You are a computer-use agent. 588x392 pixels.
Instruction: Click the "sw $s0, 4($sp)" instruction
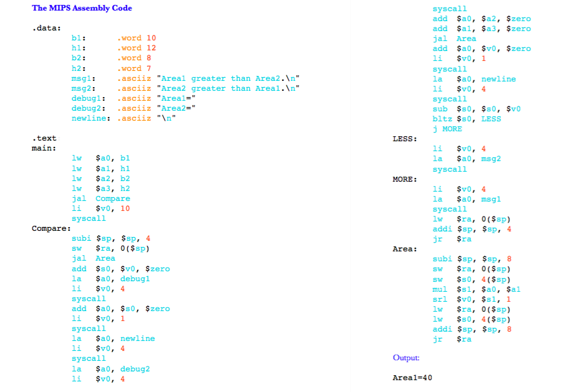point(472,279)
